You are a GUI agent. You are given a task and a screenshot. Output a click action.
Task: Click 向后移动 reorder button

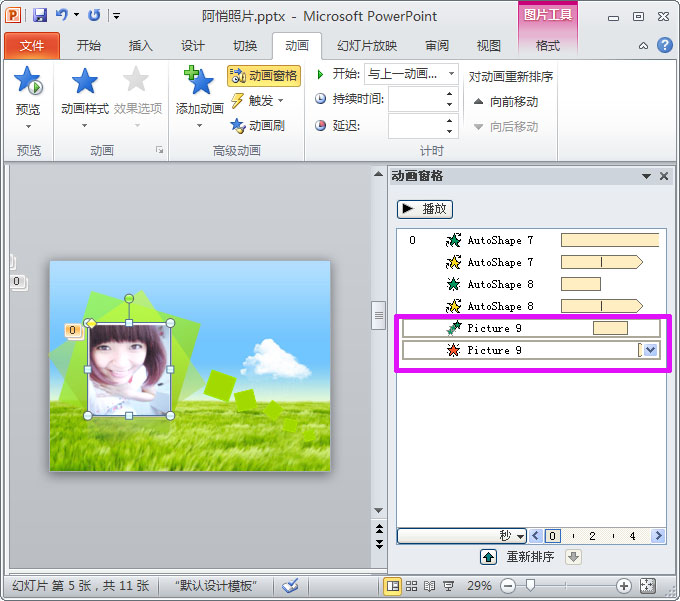click(505, 127)
